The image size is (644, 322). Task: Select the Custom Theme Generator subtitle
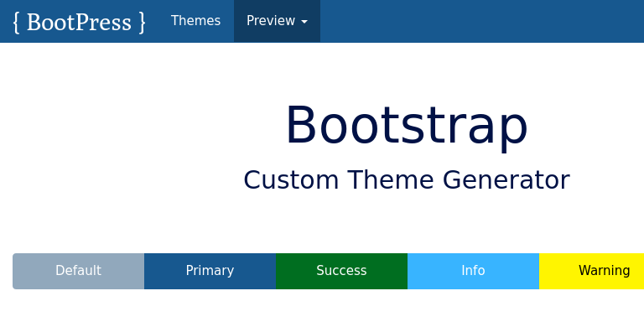coord(407,180)
